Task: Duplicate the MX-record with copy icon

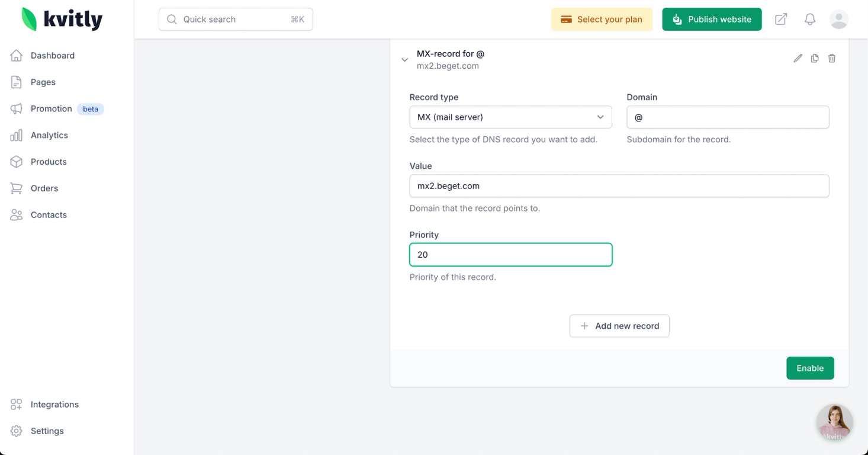Action: click(x=815, y=58)
